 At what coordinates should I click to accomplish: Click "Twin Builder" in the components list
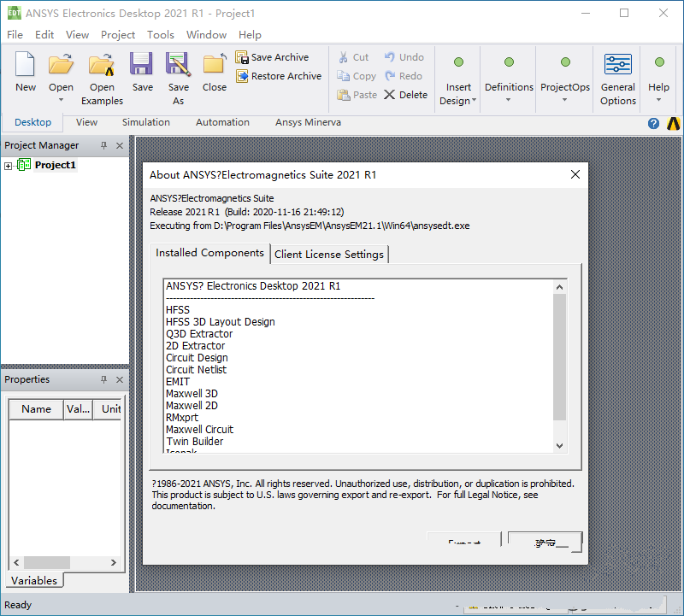click(195, 442)
